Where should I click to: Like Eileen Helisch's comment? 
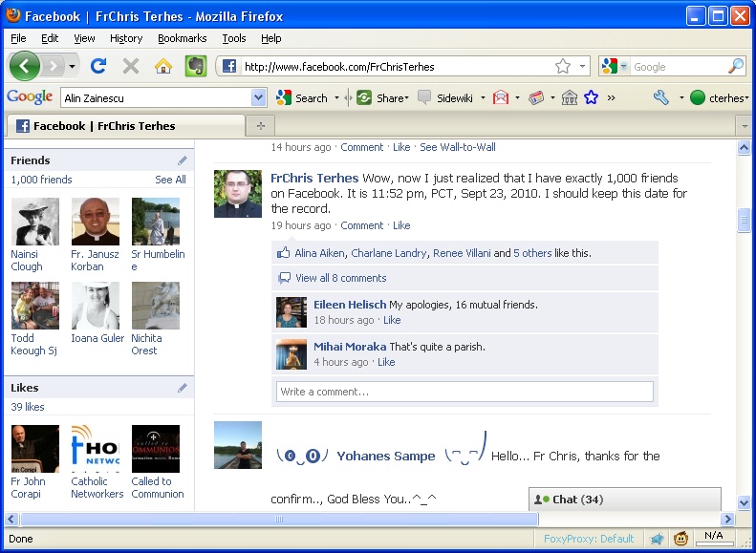(392, 320)
